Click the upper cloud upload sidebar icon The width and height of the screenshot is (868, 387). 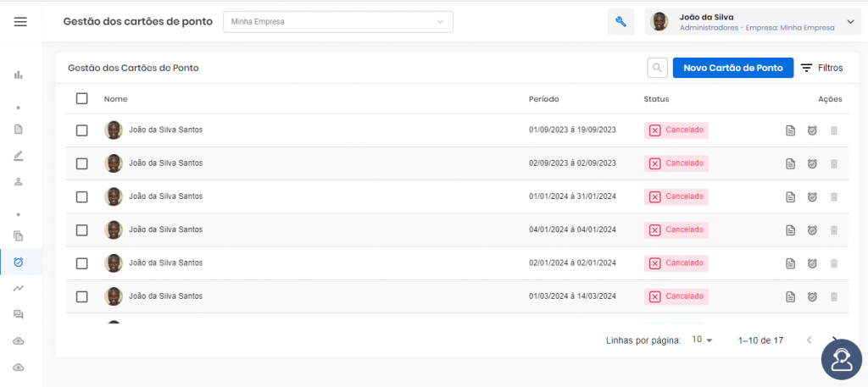19,340
